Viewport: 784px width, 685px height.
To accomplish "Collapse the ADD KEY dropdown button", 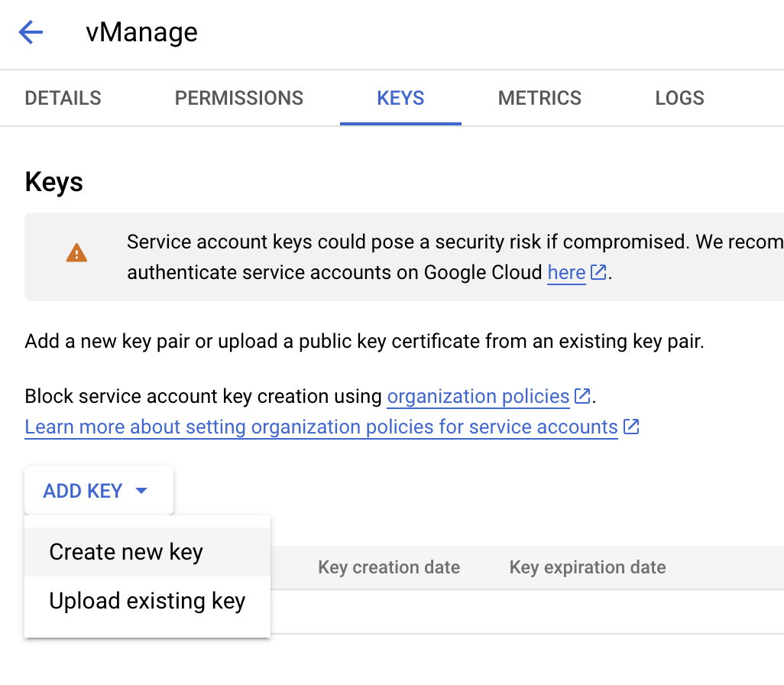I will click(99, 491).
